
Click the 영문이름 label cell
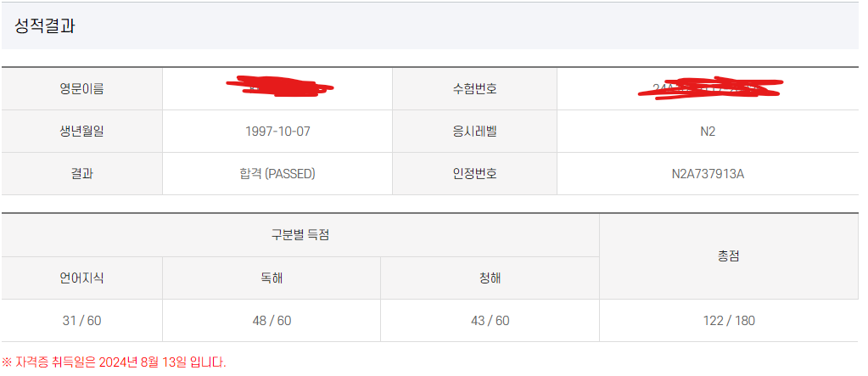click(x=81, y=88)
